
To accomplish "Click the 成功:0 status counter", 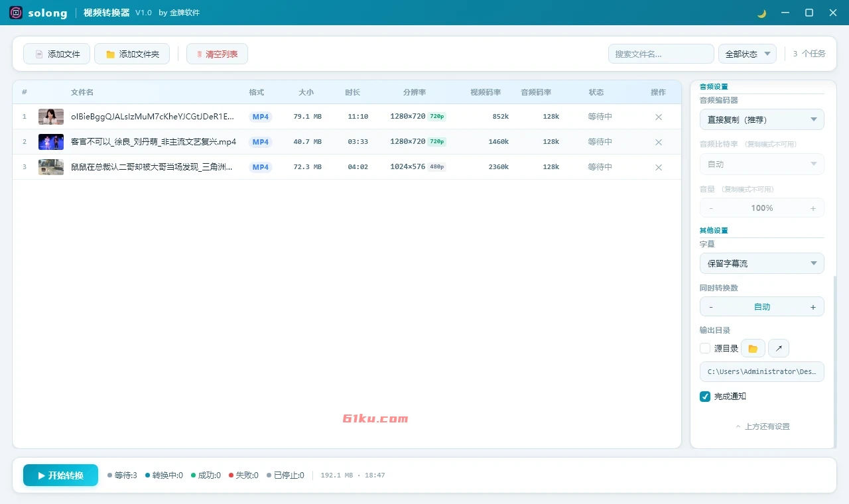I will click(206, 475).
